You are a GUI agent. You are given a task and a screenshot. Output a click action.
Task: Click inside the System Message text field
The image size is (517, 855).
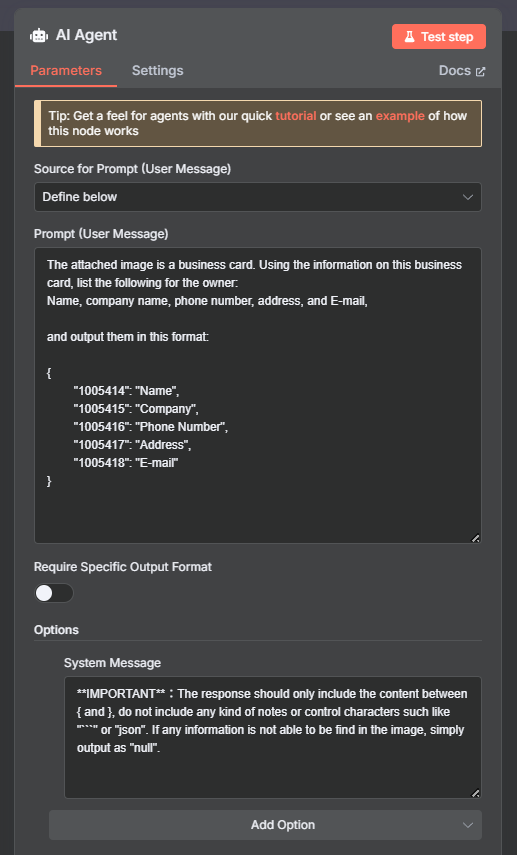[x=273, y=738]
